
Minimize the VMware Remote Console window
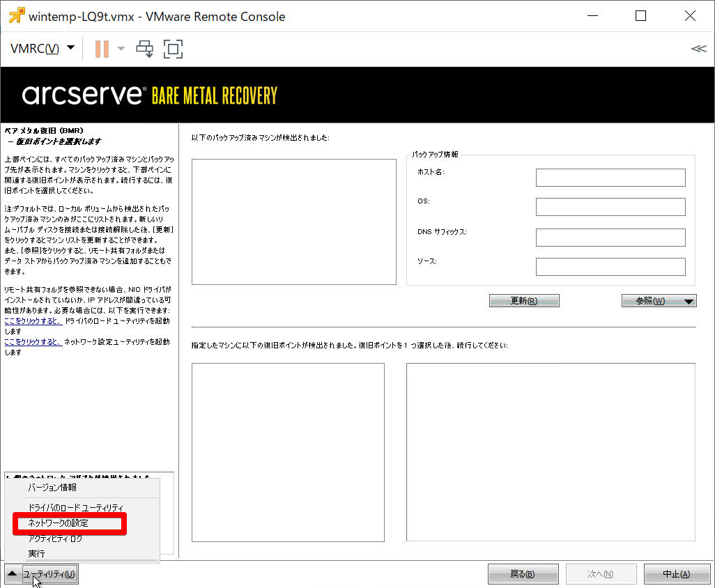(593, 16)
